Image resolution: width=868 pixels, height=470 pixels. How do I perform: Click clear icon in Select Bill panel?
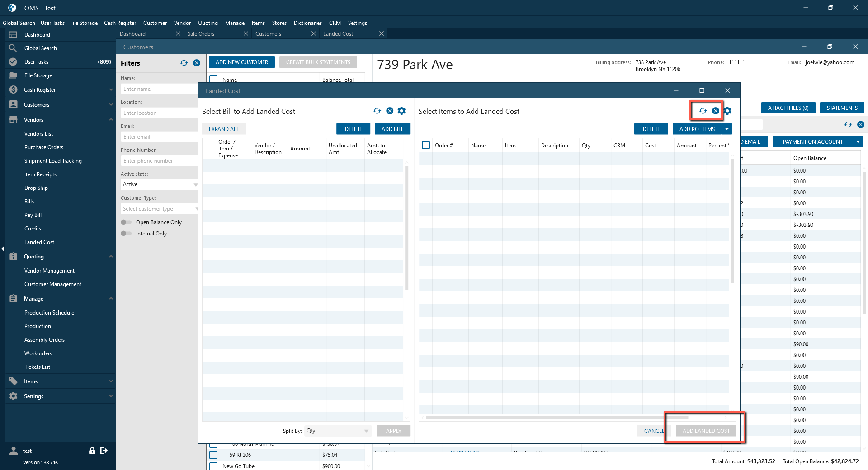click(390, 111)
